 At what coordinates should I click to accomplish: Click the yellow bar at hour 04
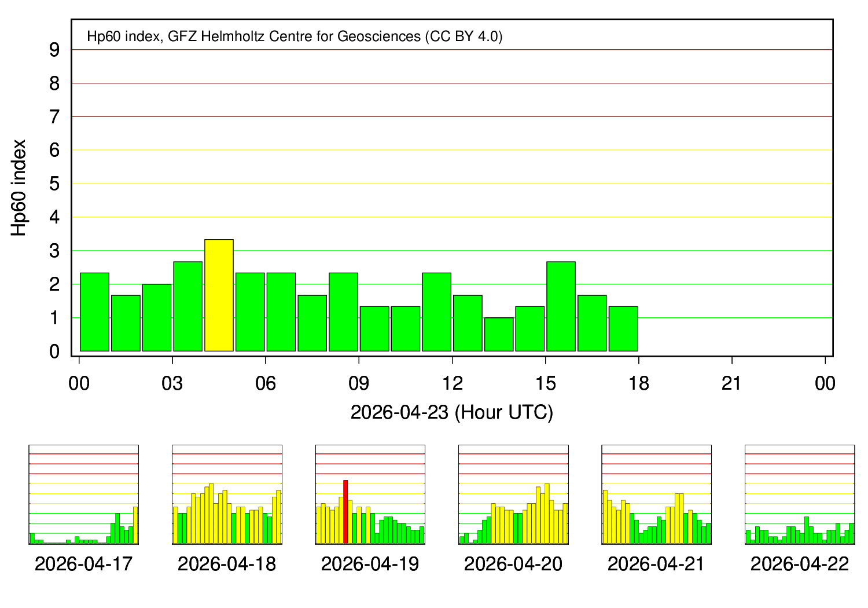tap(219, 295)
